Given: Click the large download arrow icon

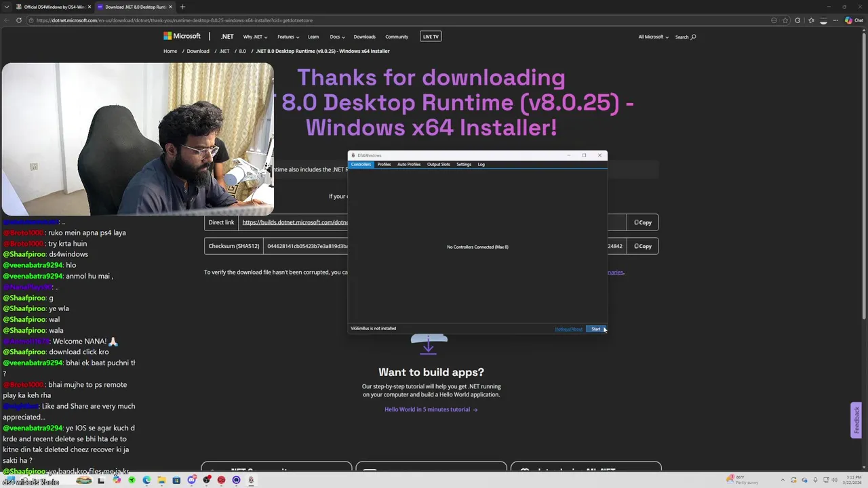Looking at the screenshot, I should pyautogui.click(x=429, y=345).
